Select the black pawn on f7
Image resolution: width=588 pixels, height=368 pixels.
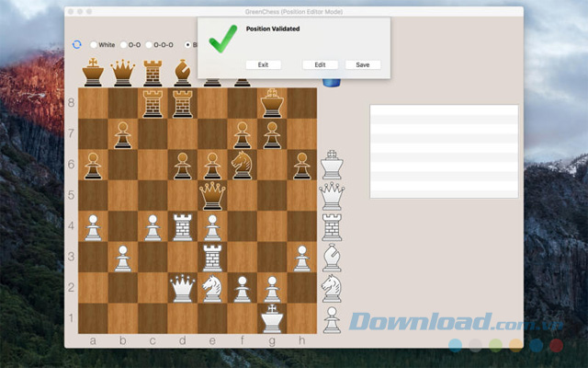(243, 135)
